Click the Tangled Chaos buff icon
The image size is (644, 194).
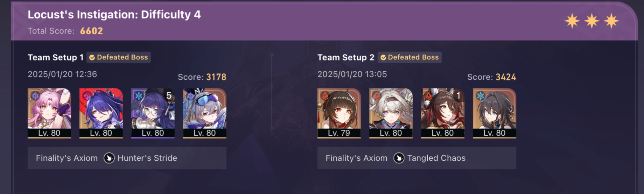pos(399,158)
